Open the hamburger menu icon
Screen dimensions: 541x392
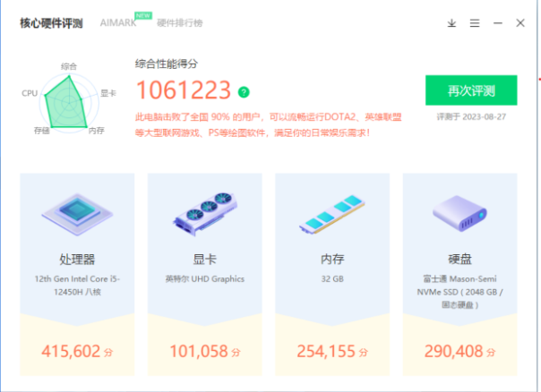coord(475,23)
